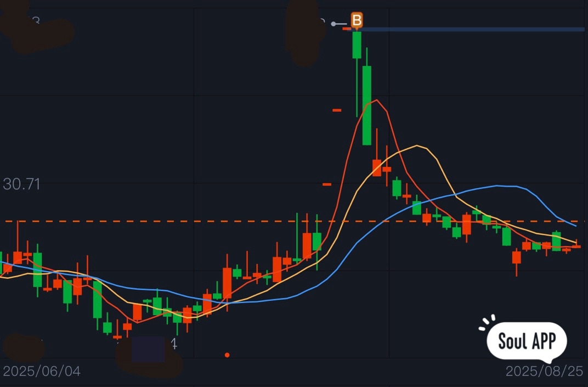Select the 2025/08/25 end date label

click(x=544, y=371)
